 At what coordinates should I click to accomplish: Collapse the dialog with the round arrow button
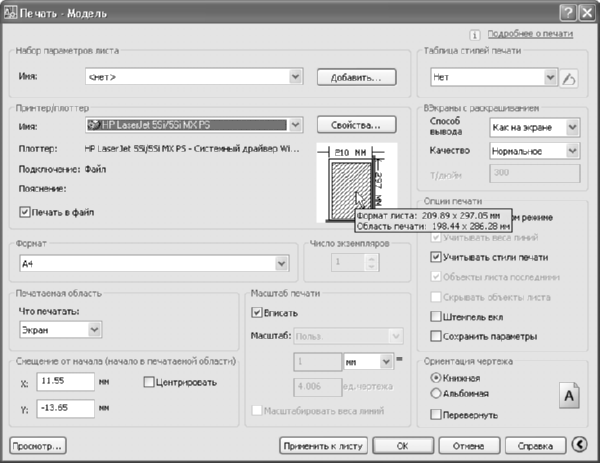[580, 445]
